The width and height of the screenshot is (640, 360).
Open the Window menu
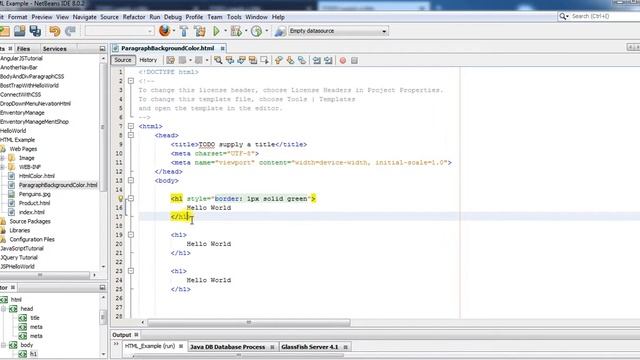[256, 17]
